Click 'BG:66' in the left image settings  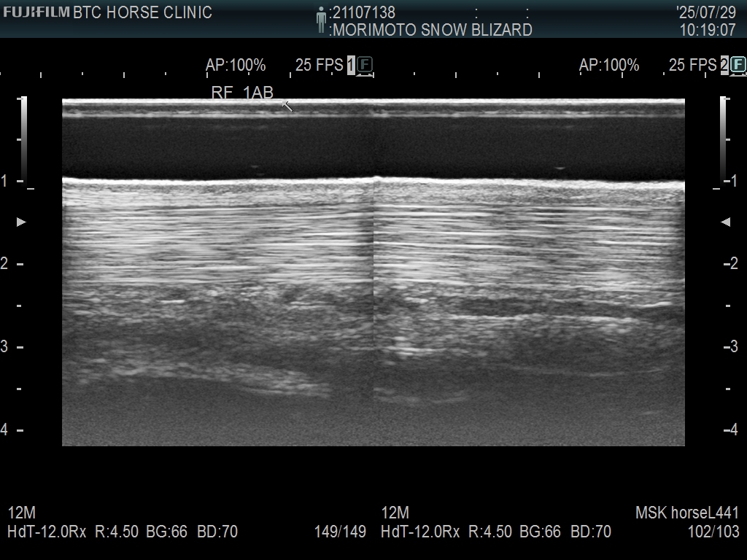pos(167,532)
